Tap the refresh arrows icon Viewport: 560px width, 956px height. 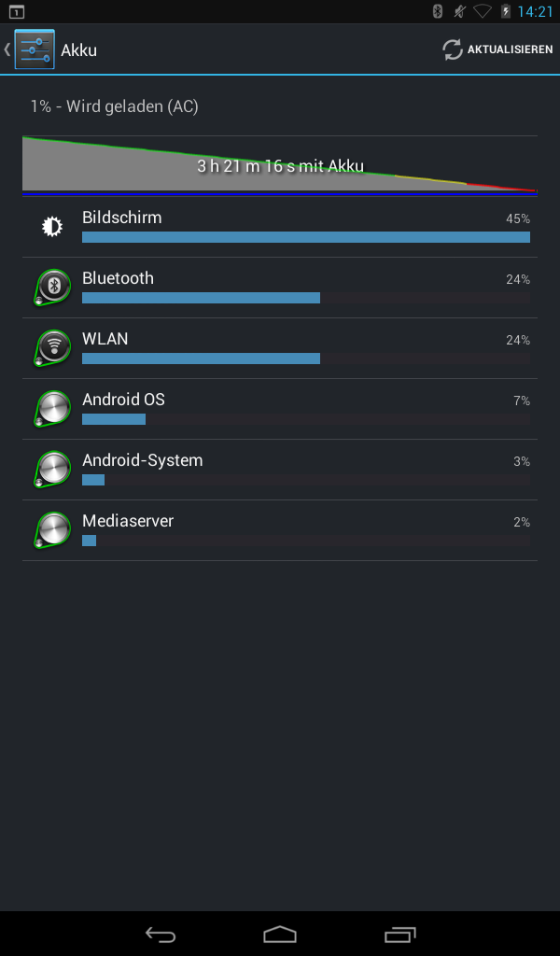pos(453,49)
